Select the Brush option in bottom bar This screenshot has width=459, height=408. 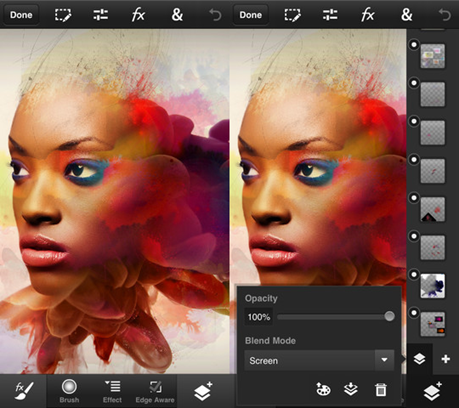69,391
